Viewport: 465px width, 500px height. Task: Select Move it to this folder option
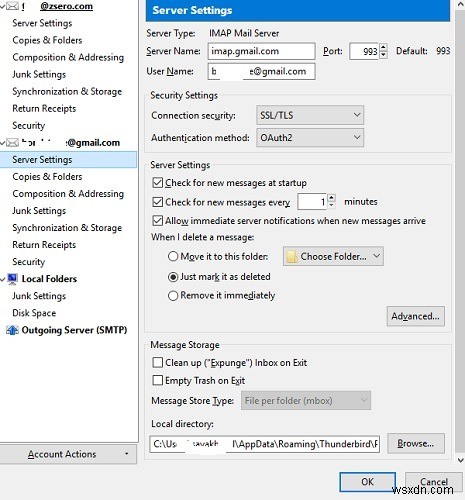pos(173,257)
